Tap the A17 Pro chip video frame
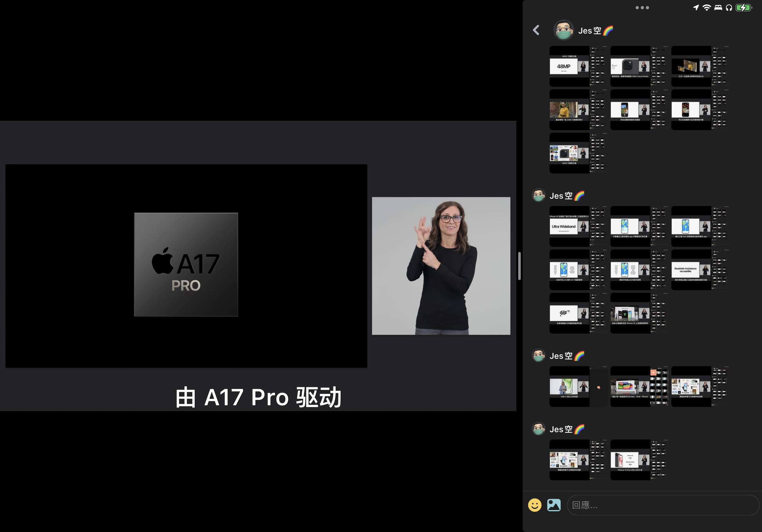This screenshot has height=532, width=762. click(x=186, y=266)
